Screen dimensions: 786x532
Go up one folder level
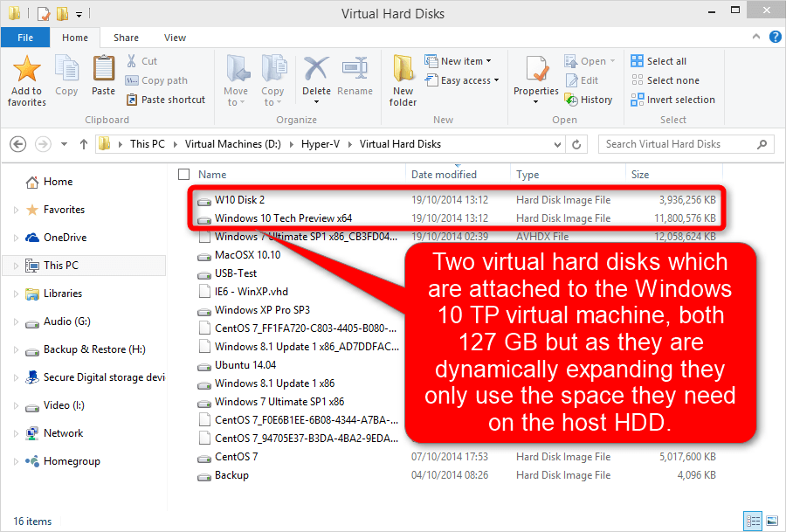pos(84,144)
